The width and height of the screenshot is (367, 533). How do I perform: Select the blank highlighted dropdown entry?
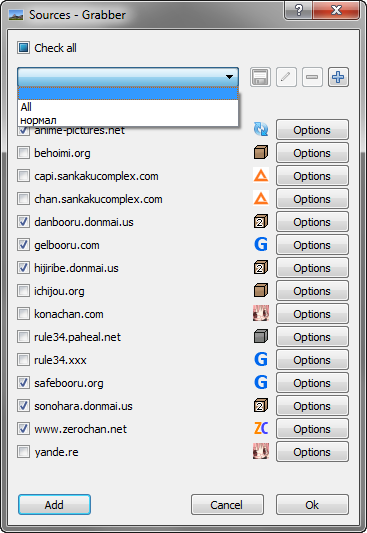click(128, 93)
